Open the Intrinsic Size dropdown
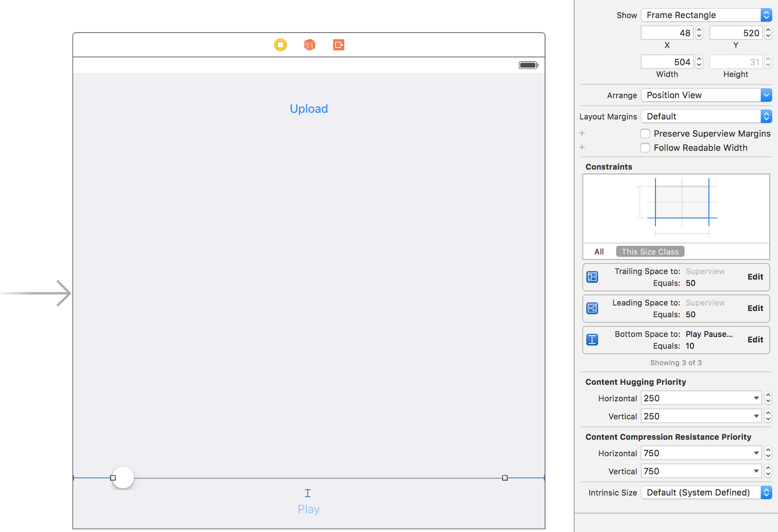 point(706,493)
